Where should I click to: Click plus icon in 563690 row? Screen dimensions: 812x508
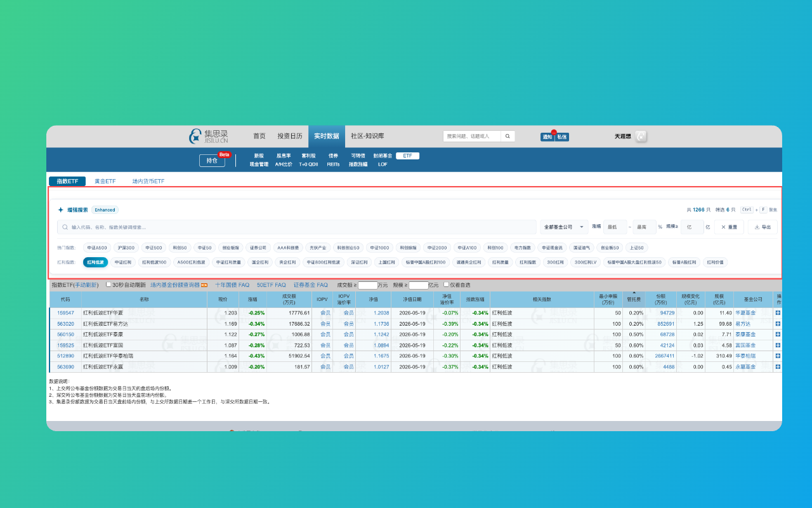[x=778, y=367]
